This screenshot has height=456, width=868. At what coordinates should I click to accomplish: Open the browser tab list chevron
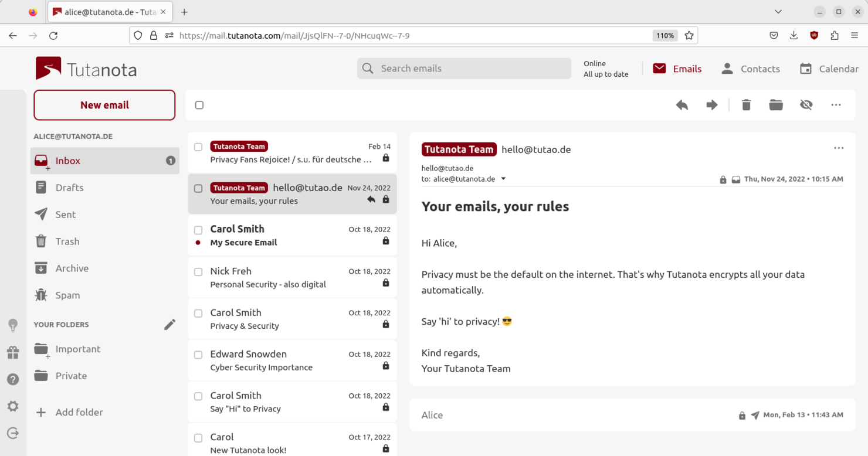pyautogui.click(x=778, y=11)
